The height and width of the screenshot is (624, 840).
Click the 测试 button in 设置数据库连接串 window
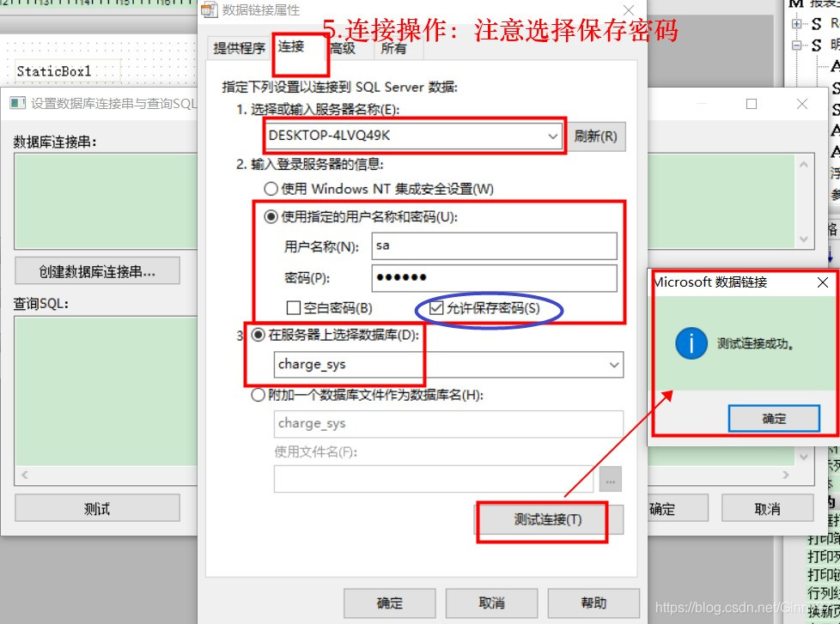click(x=98, y=508)
